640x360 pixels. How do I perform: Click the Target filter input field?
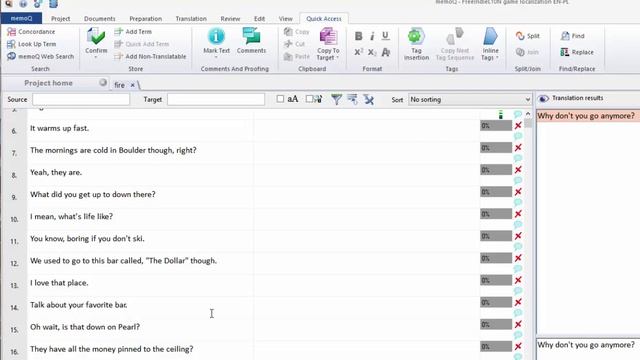click(x=216, y=99)
